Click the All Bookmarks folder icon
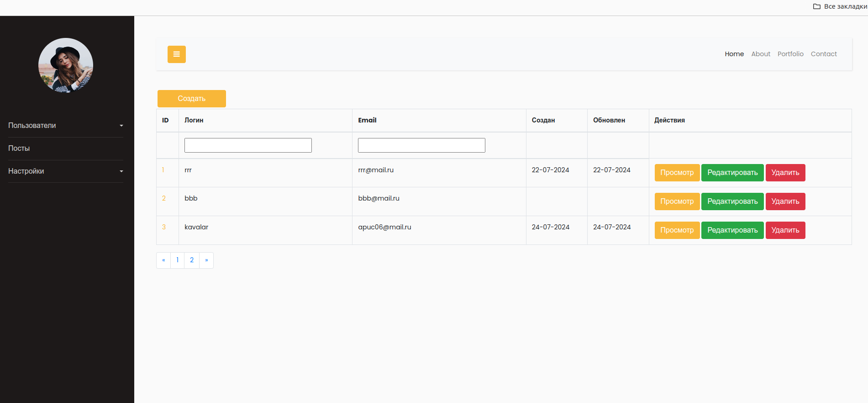 [x=816, y=6]
